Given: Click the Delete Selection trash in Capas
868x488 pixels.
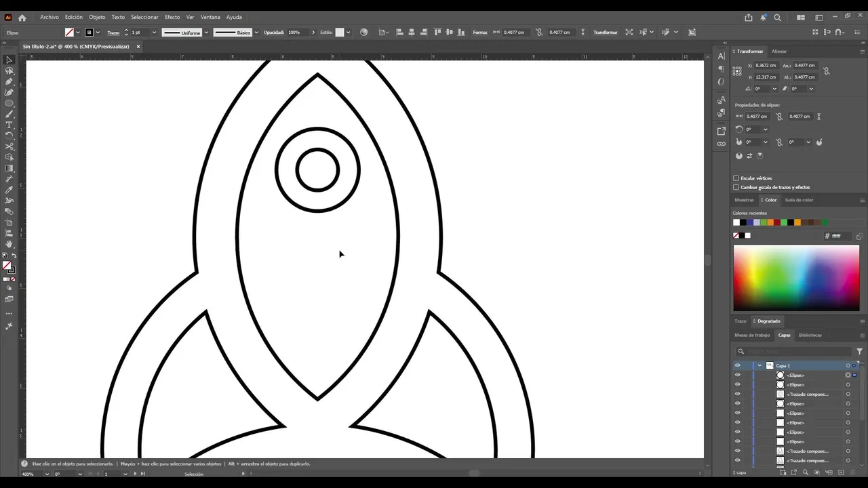Looking at the screenshot, I should point(852,472).
